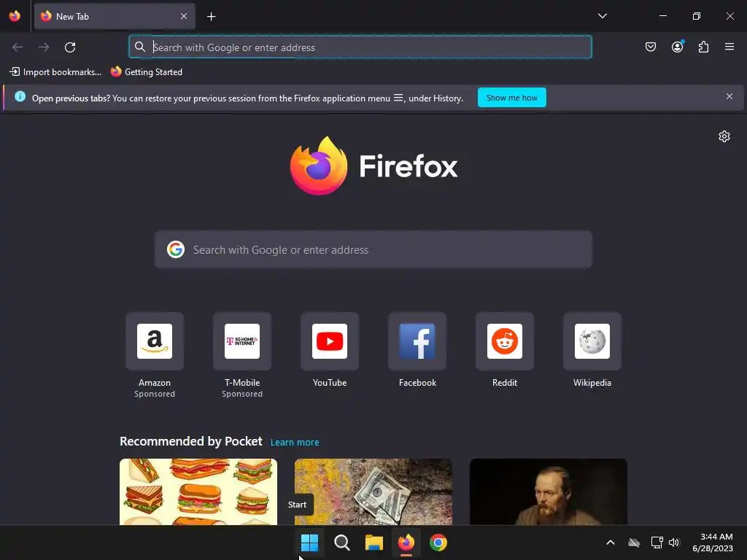747x560 pixels.
Task: Focus the address bar field
Action: (x=360, y=47)
